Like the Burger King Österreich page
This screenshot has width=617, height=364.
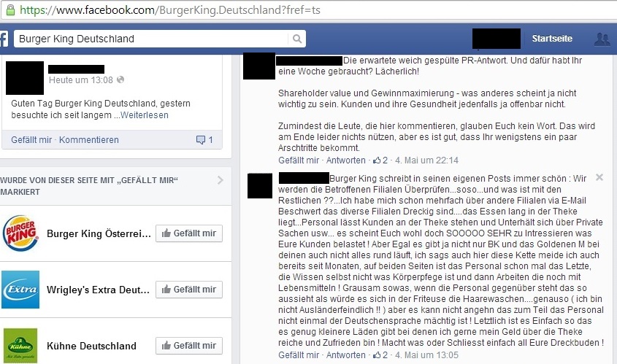(189, 233)
